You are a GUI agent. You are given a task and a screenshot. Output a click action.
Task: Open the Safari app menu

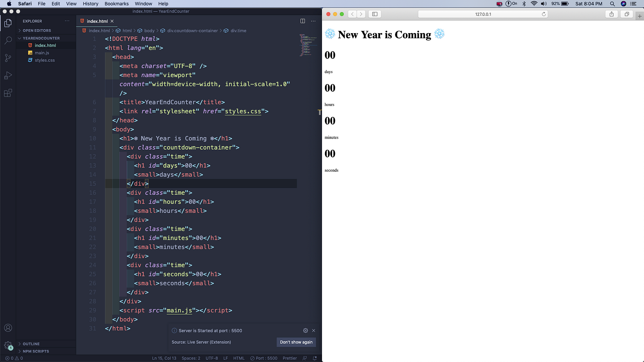[x=25, y=4]
